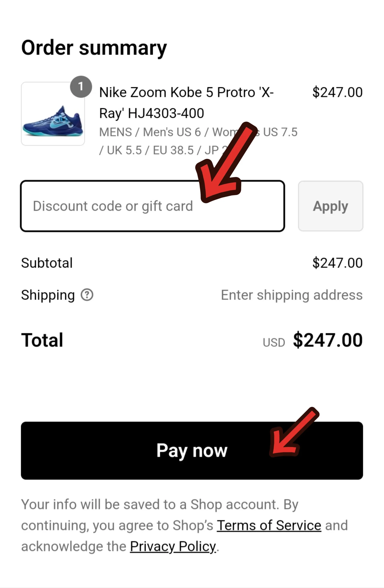The image size is (384, 588).
Task: Open the Terms of Service link
Action: point(269,525)
